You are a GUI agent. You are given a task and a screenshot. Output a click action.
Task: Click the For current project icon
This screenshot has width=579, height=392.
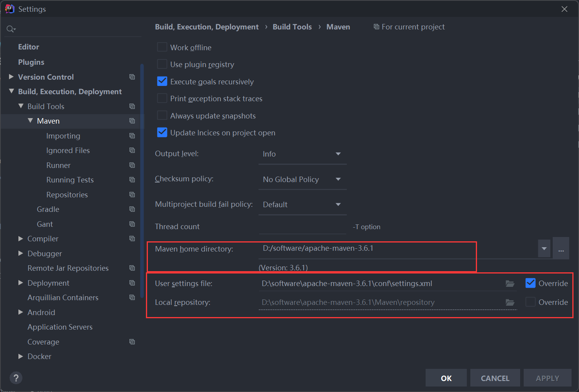[376, 27]
